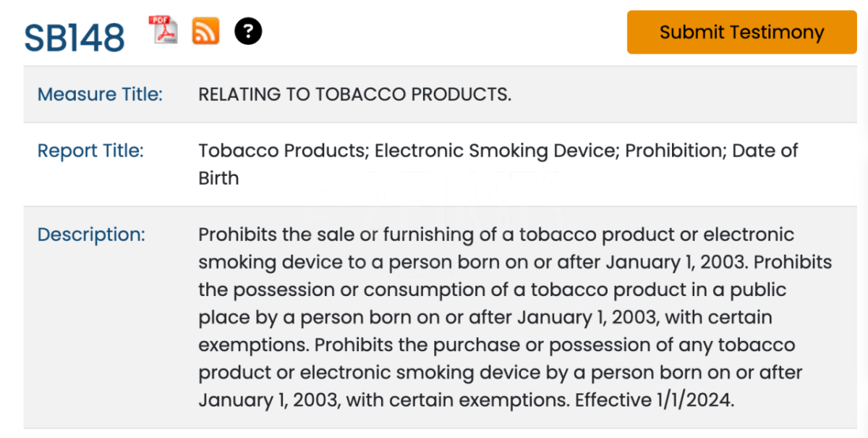The height and width of the screenshot is (438, 868).
Task: Click the Report Title label
Action: (90, 151)
